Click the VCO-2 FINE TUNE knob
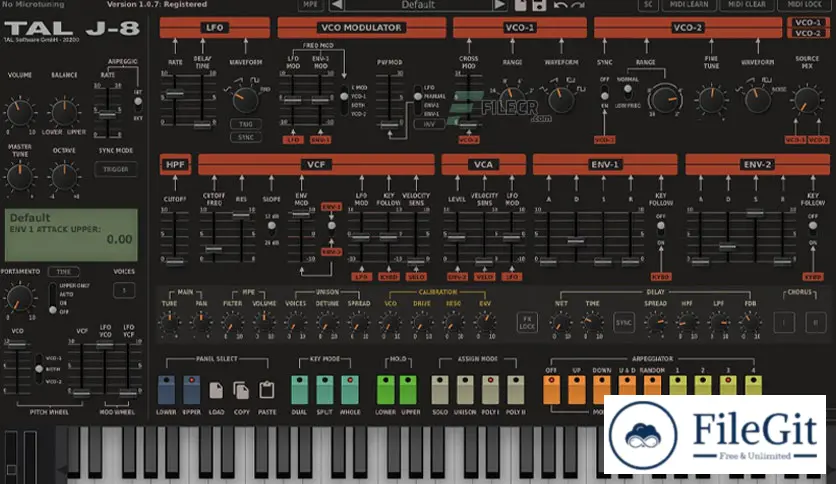The height and width of the screenshot is (484, 836). pyautogui.click(x=711, y=100)
